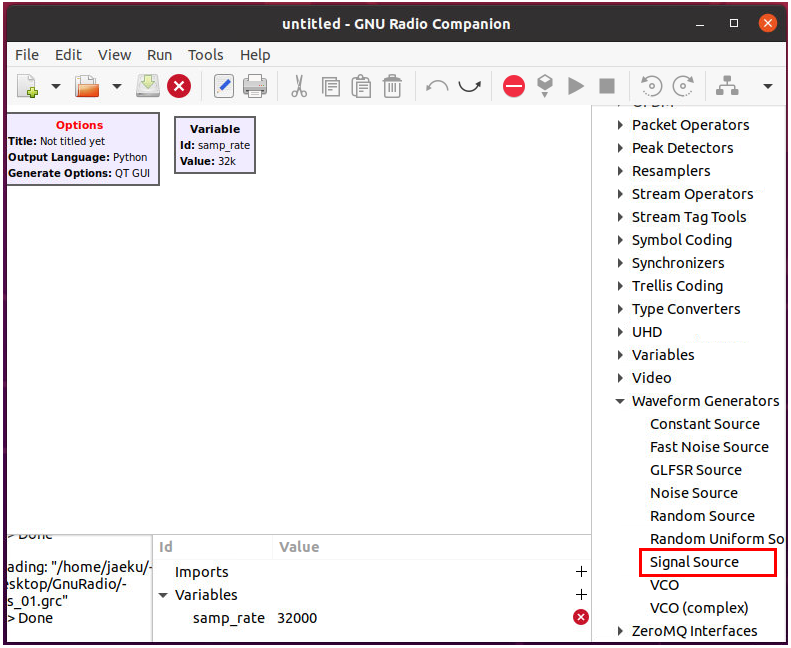The width and height of the screenshot is (791, 648).
Task: Copy the selected block
Action: (330, 87)
